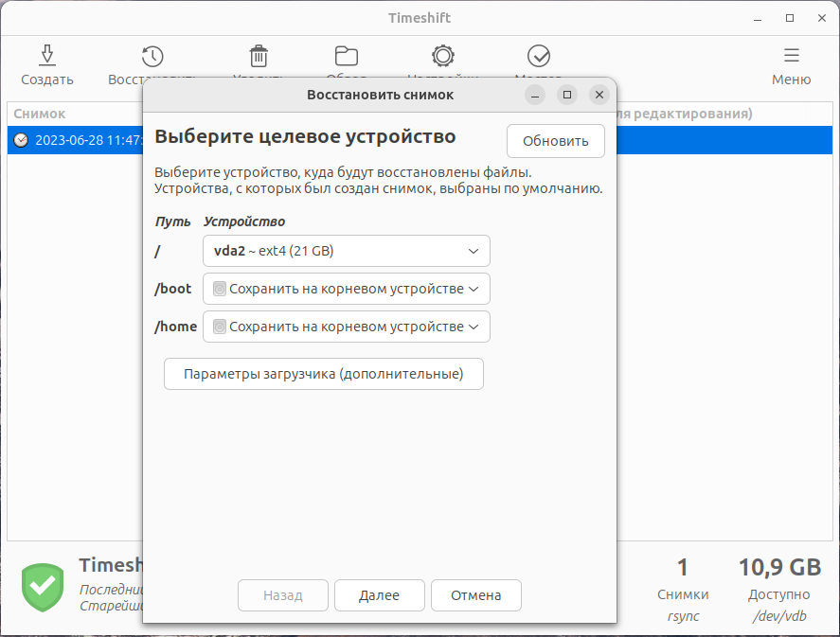Click the Путь column label
Screen dimensions: 840x637
172,221
